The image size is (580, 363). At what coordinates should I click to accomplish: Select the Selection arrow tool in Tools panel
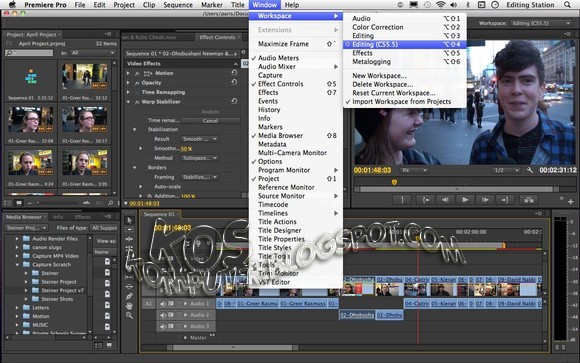[x=129, y=221]
